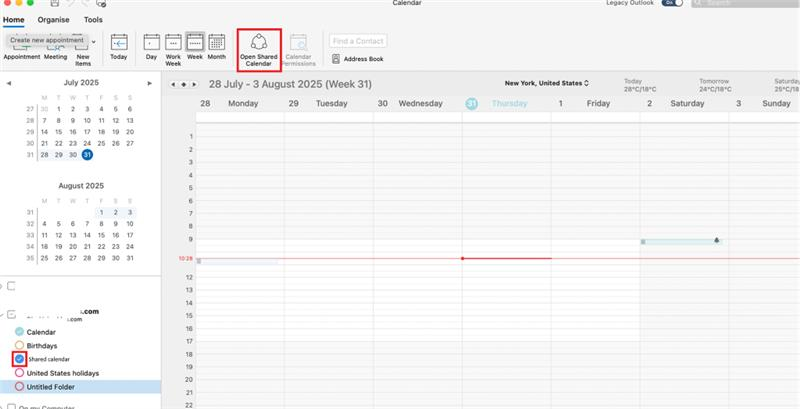Screen dimensions: 800x409
Task: Open the New York, United States location dropdown
Action: [547, 83]
